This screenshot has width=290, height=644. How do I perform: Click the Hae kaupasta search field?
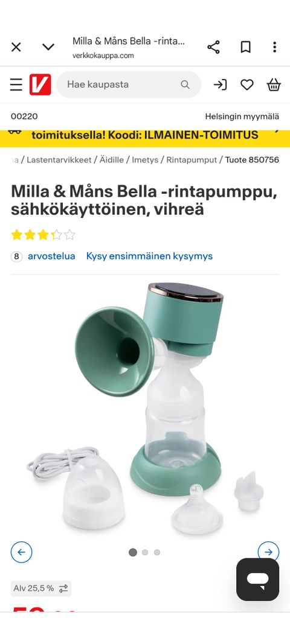(129, 84)
